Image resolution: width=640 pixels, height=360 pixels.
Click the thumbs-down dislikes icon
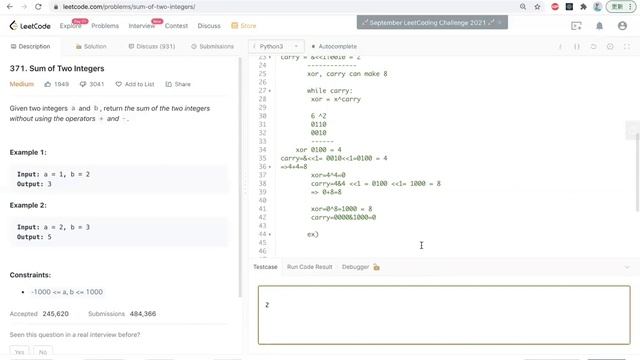click(x=83, y=84)
